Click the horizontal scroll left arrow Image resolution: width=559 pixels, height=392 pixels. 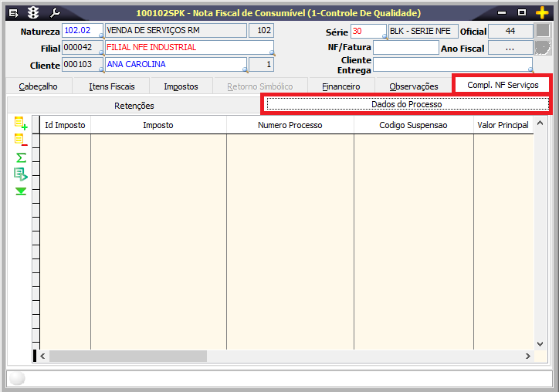tap(42, 356)
